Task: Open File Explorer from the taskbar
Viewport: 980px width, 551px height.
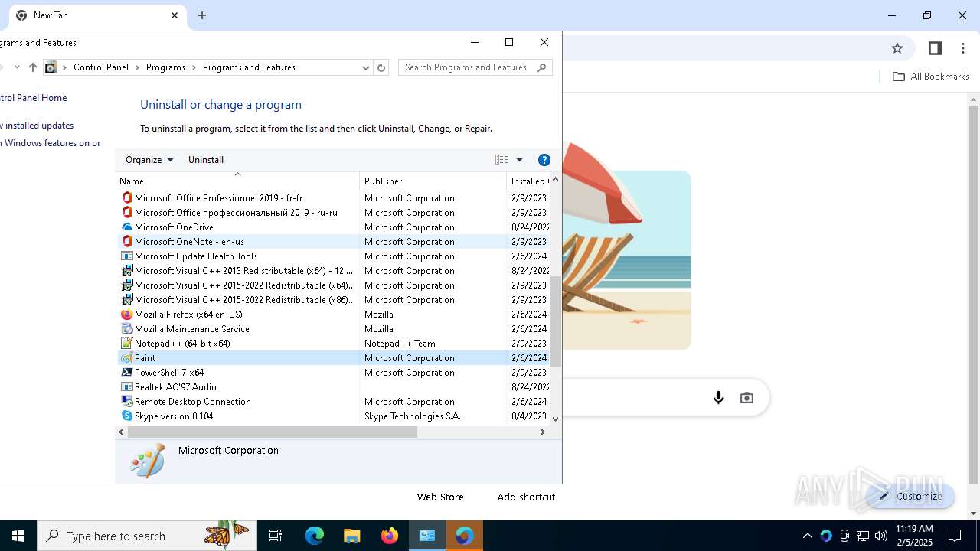Action: coord(352,536)
